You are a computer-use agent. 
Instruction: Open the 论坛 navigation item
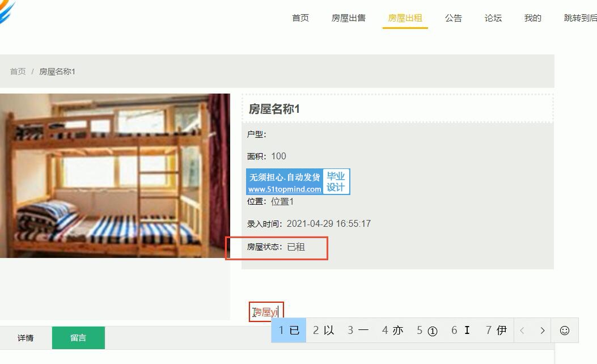click(493, 18)
